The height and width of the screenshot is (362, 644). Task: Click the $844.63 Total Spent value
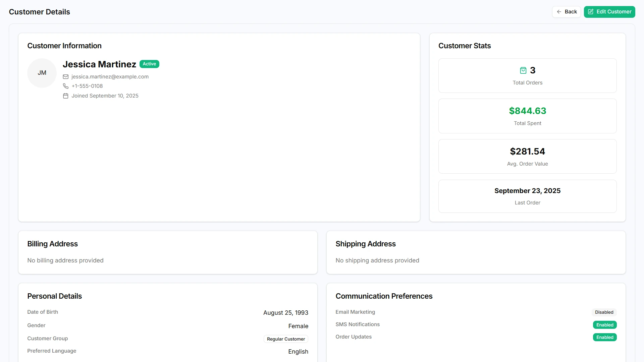tap(527, 111)
